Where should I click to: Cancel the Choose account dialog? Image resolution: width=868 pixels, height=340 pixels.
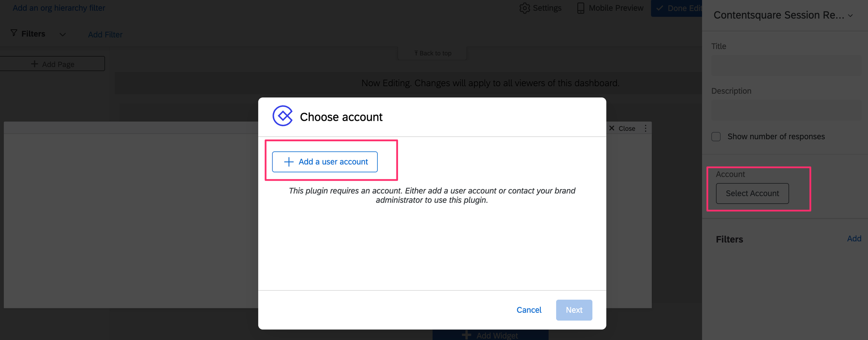tap(529, 310)
